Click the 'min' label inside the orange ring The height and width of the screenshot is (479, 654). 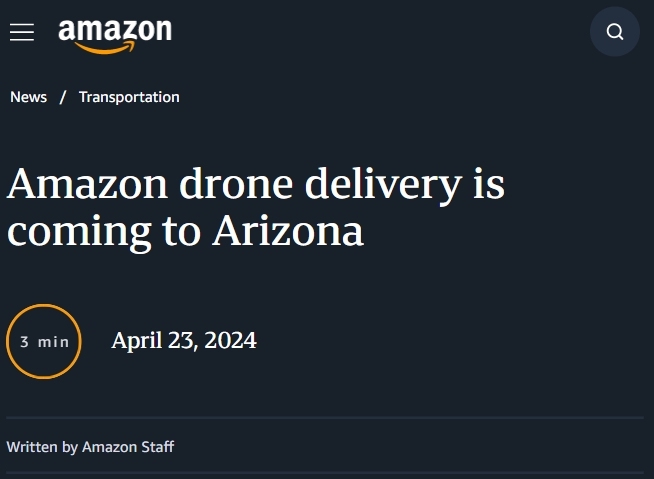click(x=53, y=342)
